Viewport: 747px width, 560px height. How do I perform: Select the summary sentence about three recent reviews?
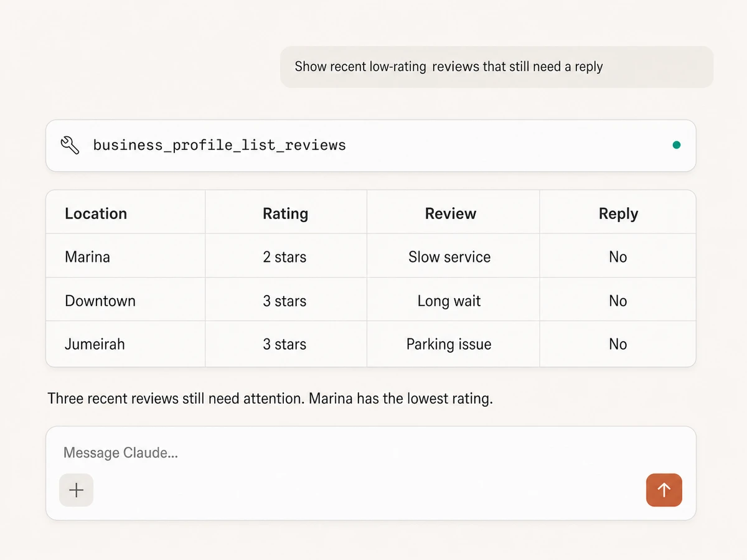click(x=270, y=398)
